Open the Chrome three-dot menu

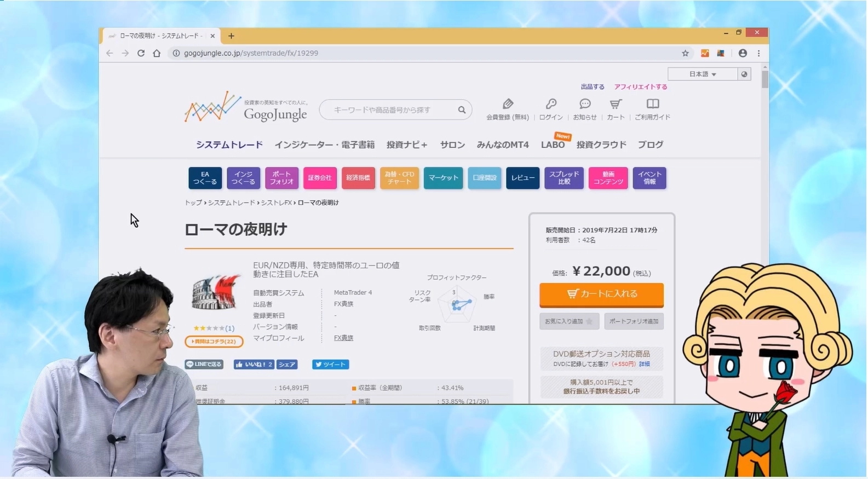pos(758,53)
